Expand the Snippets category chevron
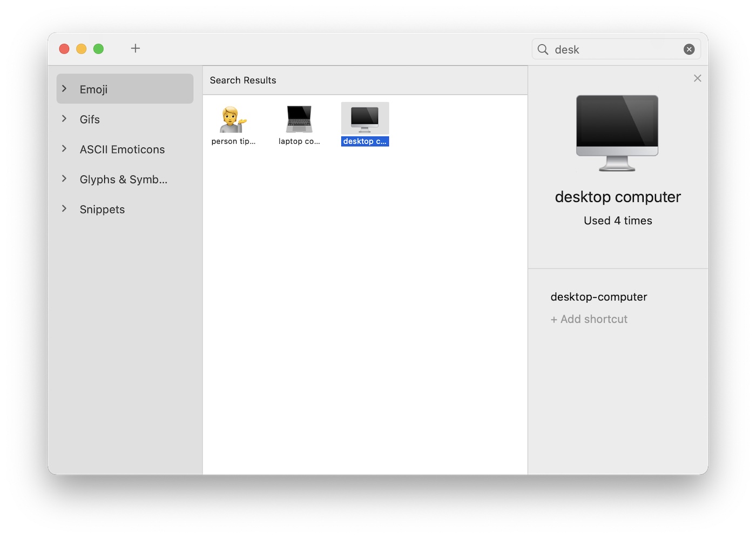This screenshot has width=756, height=538. (x=64, y=209)
